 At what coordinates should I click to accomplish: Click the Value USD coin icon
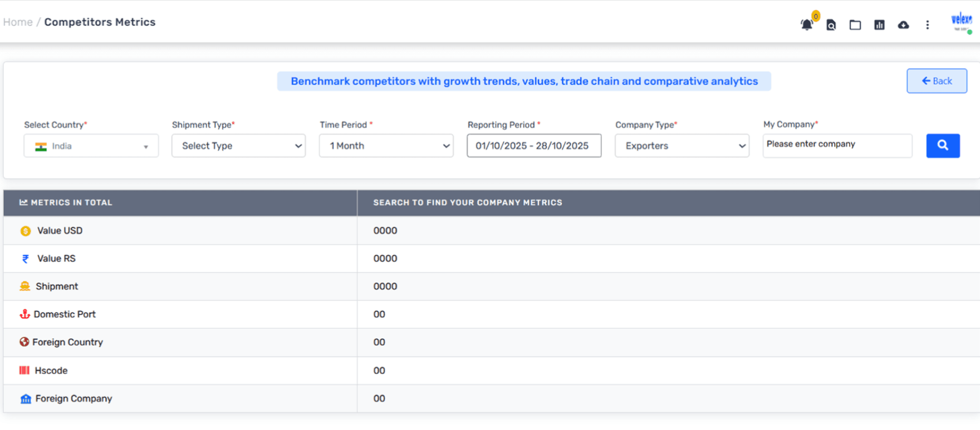click(26, 231)
